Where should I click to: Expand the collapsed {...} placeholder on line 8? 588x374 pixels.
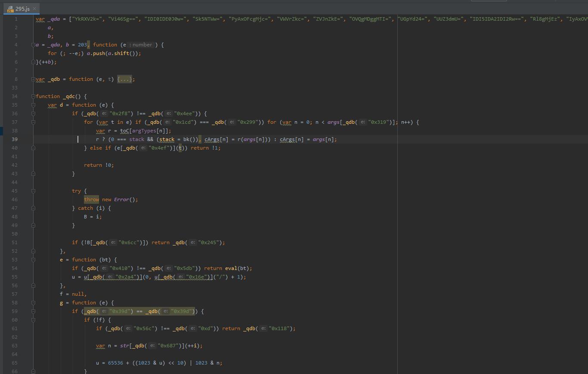[124, 79]
